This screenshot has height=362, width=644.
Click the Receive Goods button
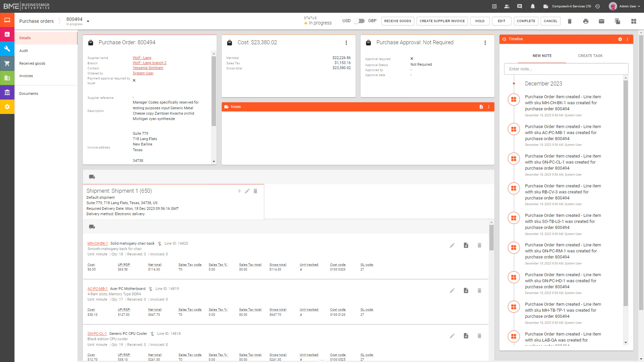tap(397, 21)
